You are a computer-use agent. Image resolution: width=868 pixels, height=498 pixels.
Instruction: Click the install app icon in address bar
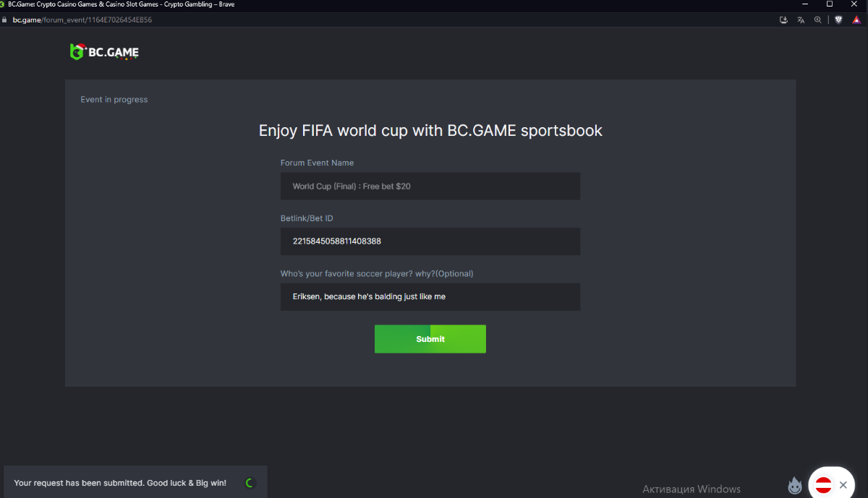click(x=783, y=20)
